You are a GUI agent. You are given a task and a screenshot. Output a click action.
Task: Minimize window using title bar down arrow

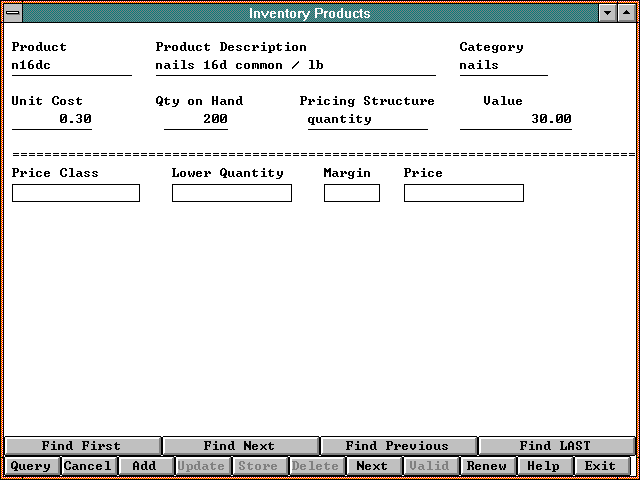tap(608, 13)
